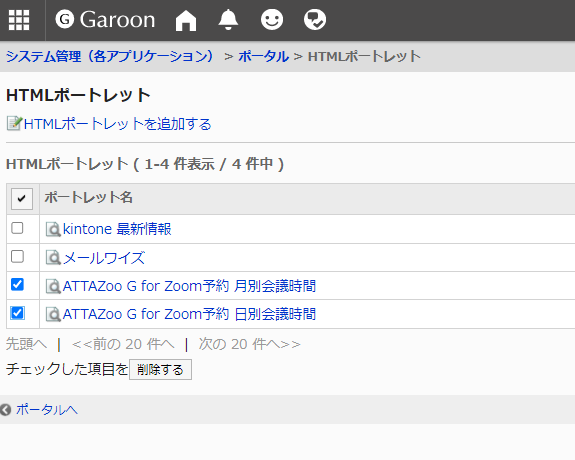Image resolution: width=575 pixels, height=460 pixels.
Task: Open the application grid menu icon
Action: point(19,20)
